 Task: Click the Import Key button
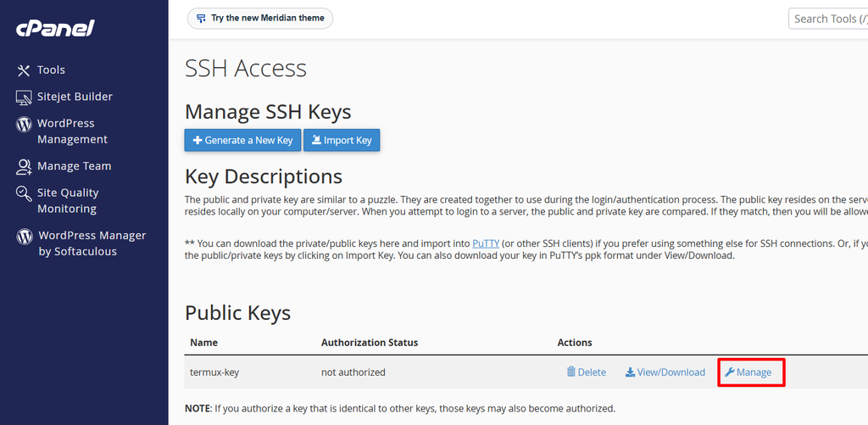click(342, 140)
